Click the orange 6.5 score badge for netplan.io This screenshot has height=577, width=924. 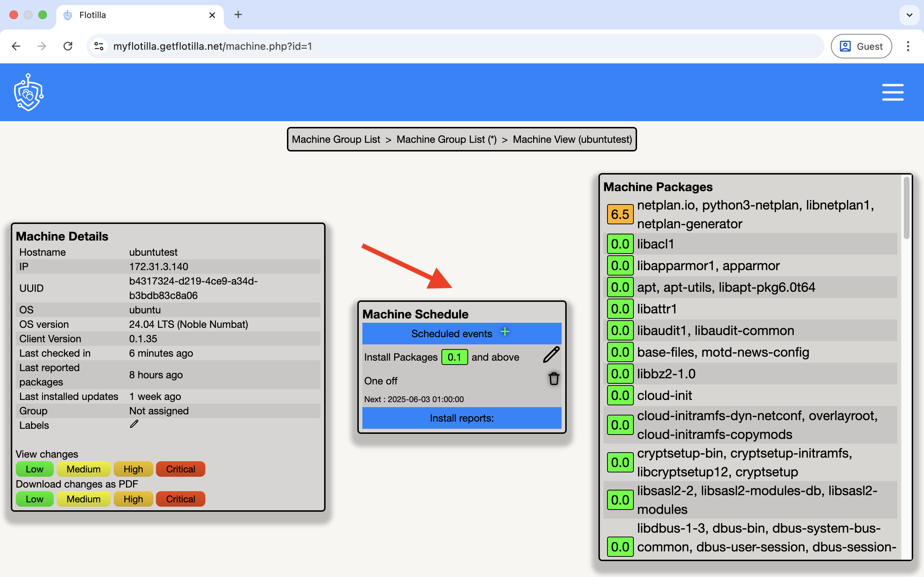[x=620, y=214]
